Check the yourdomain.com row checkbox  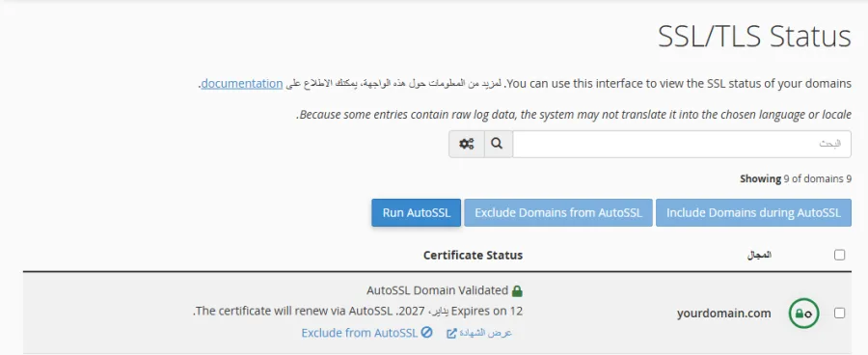(x=840, y=313)
